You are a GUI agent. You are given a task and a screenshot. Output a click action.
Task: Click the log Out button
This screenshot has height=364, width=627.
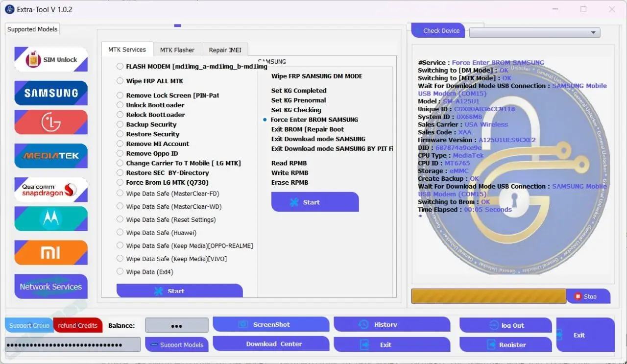point(506,325)
